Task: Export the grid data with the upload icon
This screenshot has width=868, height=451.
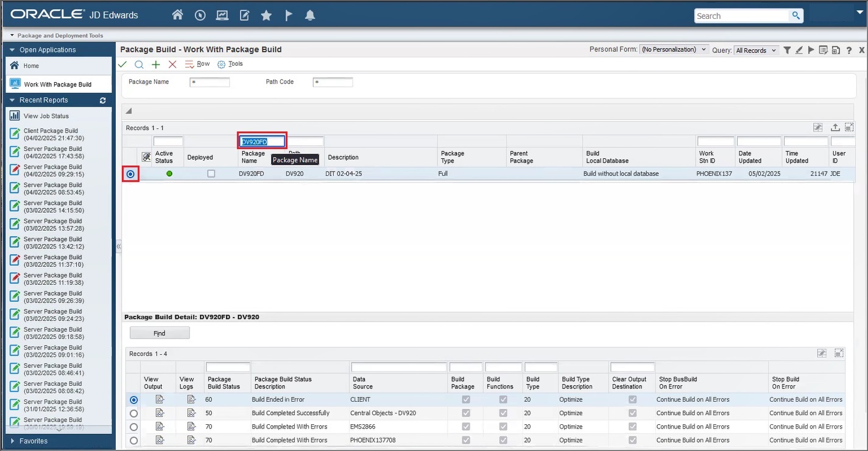Action: (835, 127)
